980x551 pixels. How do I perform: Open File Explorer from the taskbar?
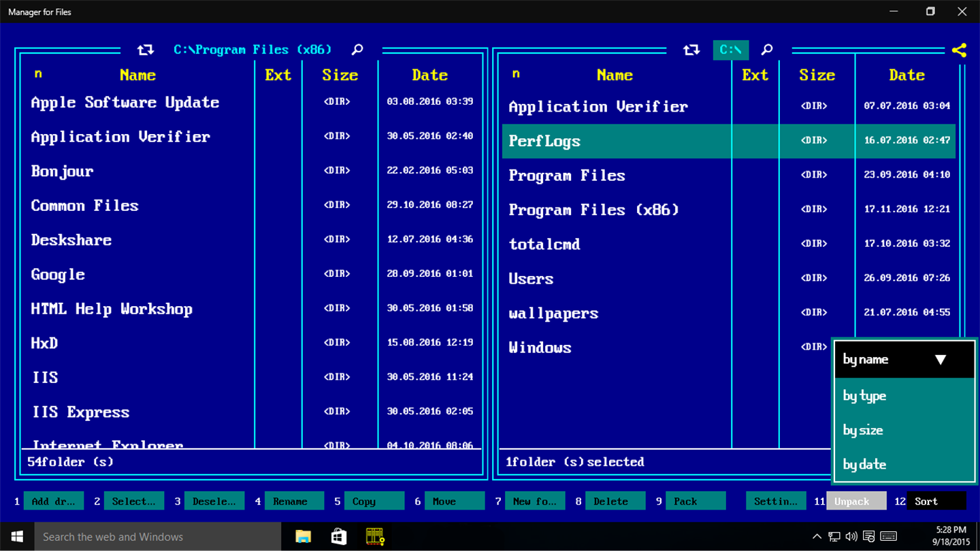(x=303, y=537)
